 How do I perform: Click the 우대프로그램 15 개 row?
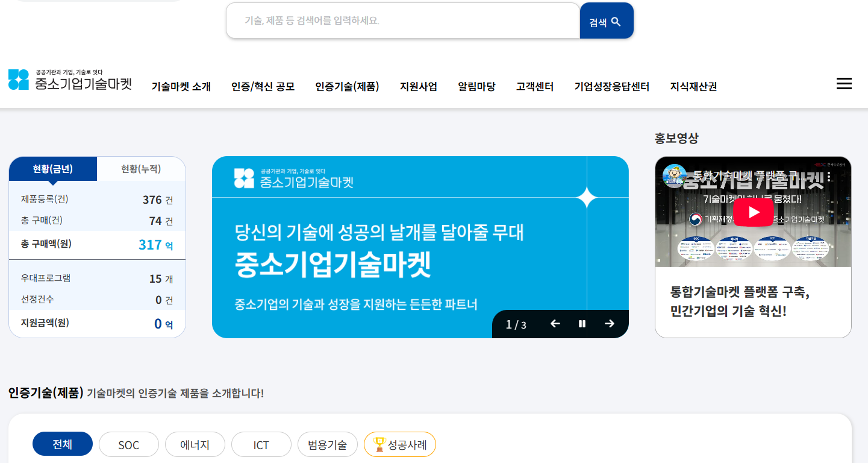(97, 279)
